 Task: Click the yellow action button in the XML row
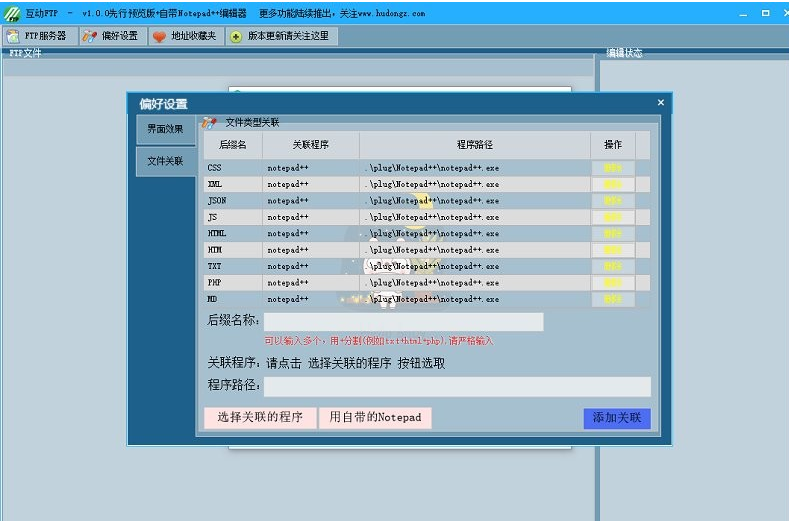(x=613, y=185)
